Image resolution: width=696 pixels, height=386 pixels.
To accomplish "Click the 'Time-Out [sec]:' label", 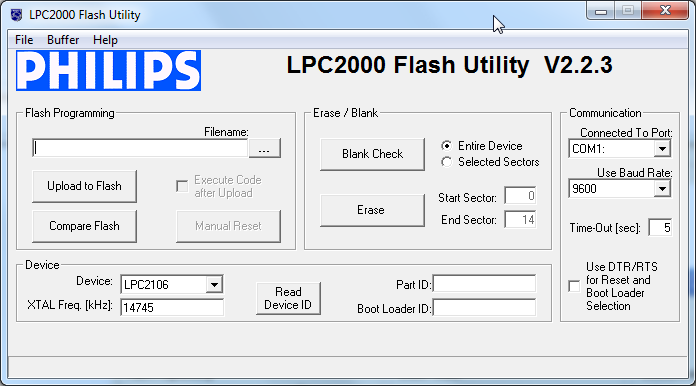I will (x=605, y=228).
